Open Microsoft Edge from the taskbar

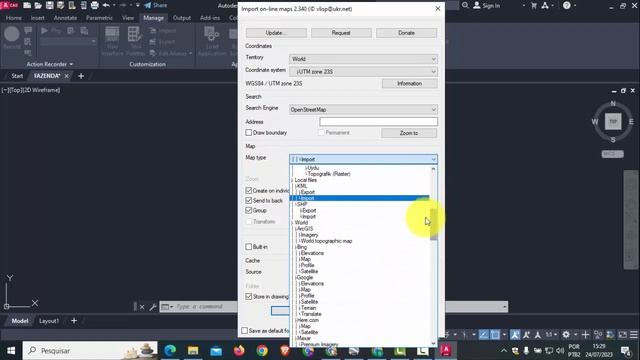(x=170, y=351)
